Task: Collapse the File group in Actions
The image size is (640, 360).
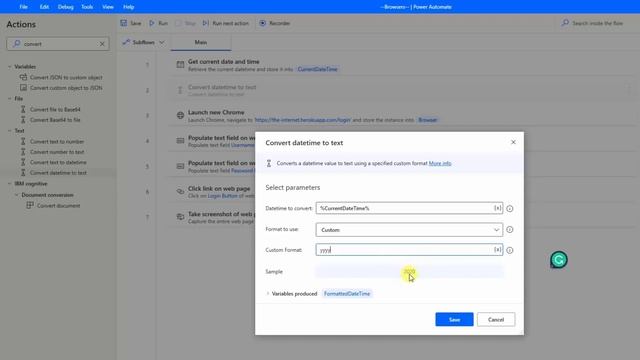Action: point(10,98)
